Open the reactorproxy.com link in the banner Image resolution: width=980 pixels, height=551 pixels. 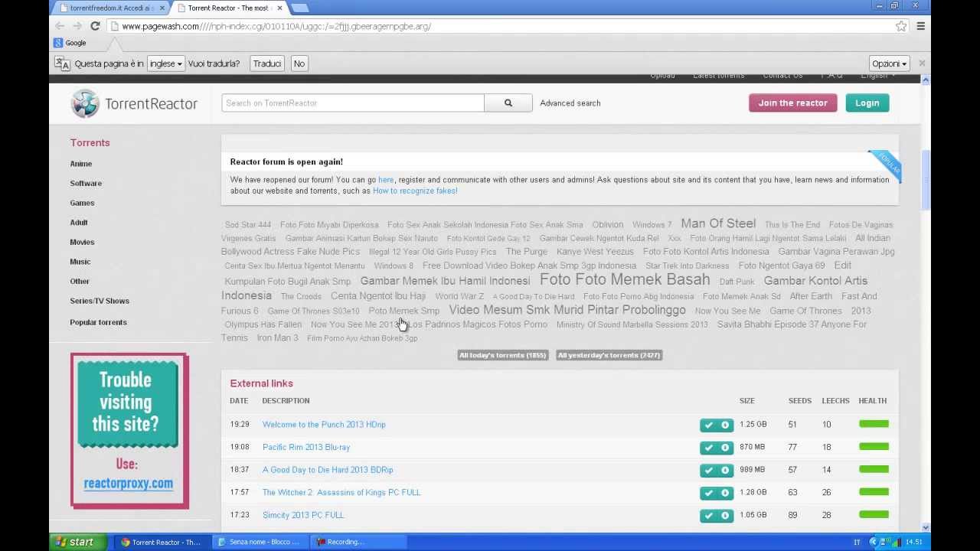[128, 484]
